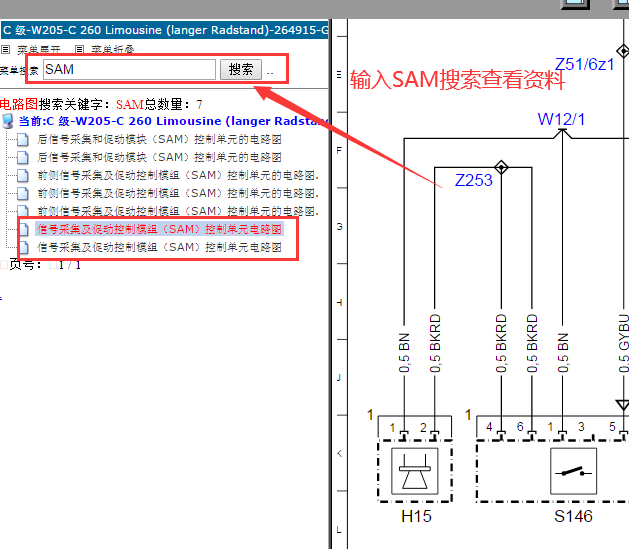This screenshot has height=549, width=629.
Task: Open the red highlighted 信号采集及促动控制模组（SAM）result
Action: (x=159, y=229)
